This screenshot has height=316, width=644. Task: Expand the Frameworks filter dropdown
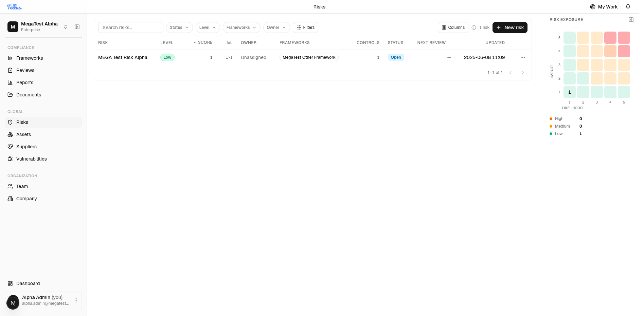(x=241, y=27)
